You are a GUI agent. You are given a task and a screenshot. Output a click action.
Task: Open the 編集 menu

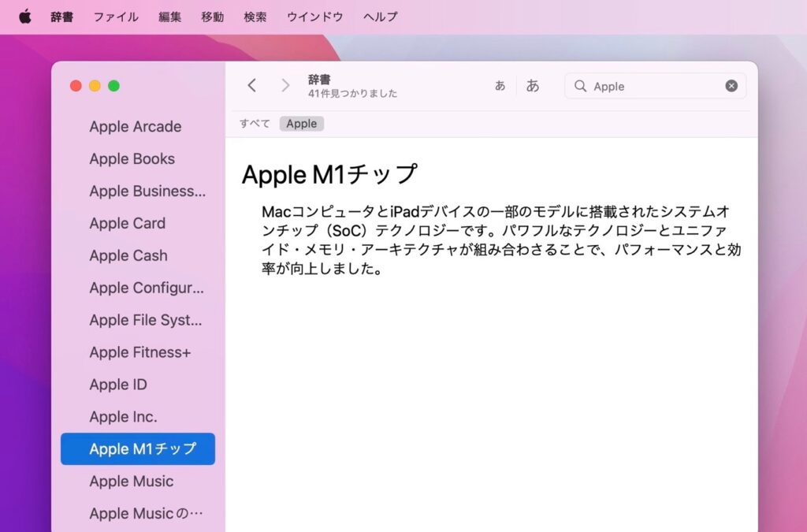pyautogui.click(x=170, y=17)
